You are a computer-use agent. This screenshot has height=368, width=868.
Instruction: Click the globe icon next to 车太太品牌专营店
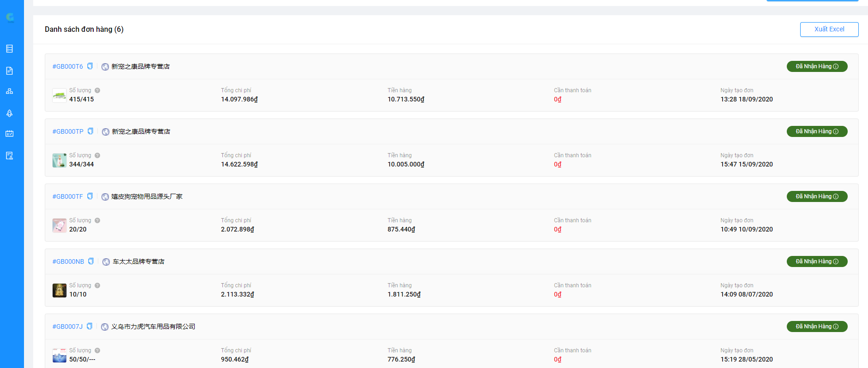[106, 262]
